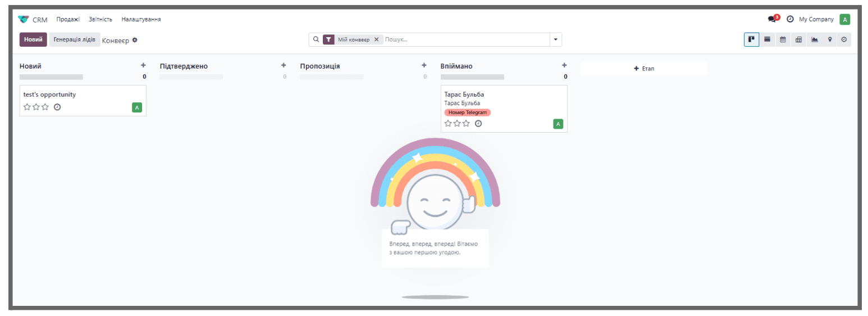Viewport: 868px width, 316px height.
Task: Open the messages chat icon
Action: tap(773, 19)
